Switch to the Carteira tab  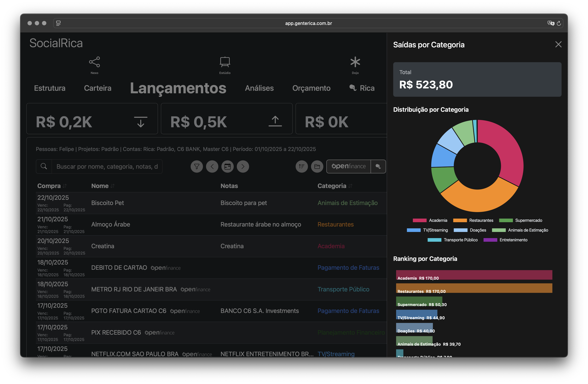(x=98, y=88)
